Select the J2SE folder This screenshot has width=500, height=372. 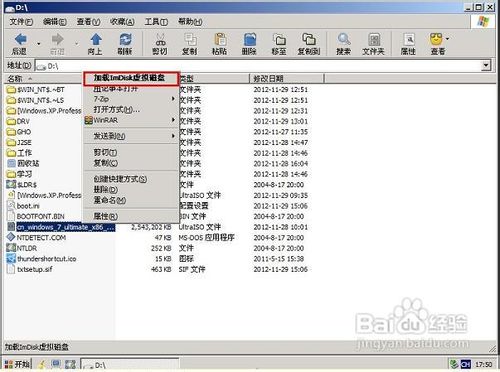click(19, 142)
